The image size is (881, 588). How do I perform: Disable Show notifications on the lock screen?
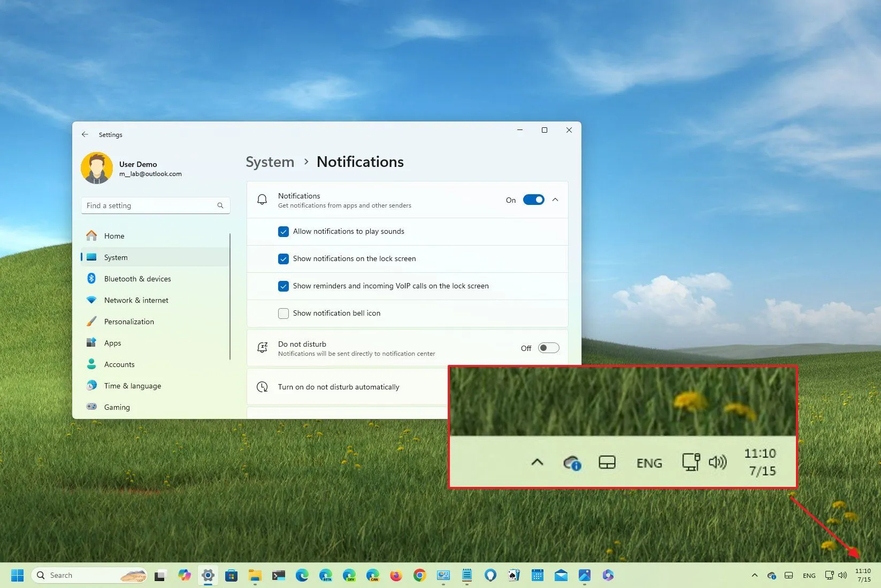coord(284,259)
